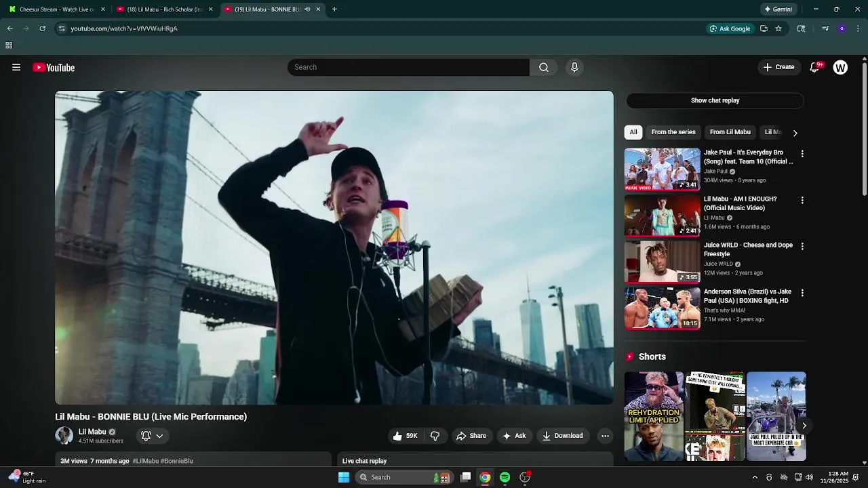This screenshot has height=488, width=868.
Task: Open Spotify from the taskbar
Action: [505, 477]
